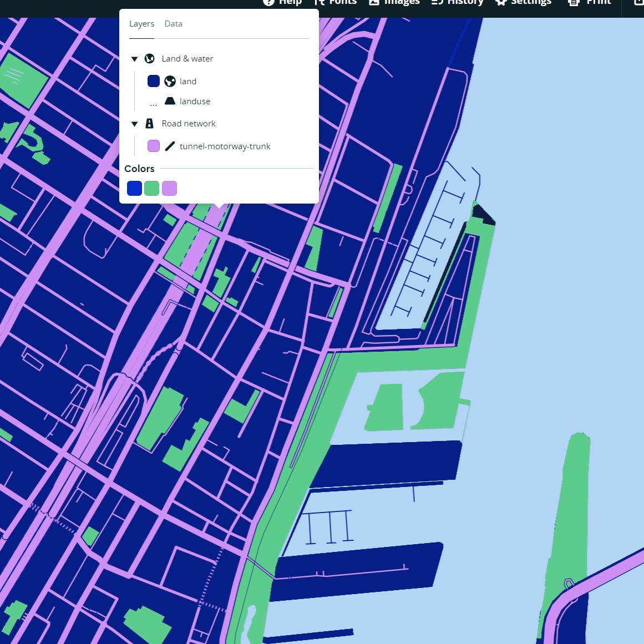Switch to the Data tab
The height and width of the screenshot is (644, 644).
(173, 23)
